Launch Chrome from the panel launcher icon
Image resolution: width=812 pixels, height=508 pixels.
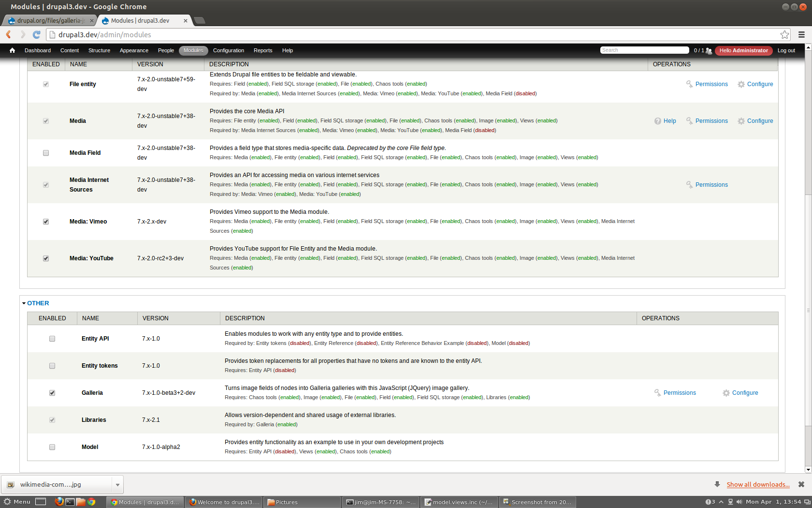point(91,502)
